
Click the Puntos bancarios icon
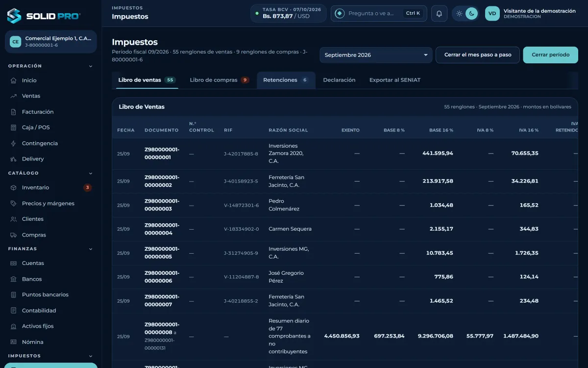point(14,295)
